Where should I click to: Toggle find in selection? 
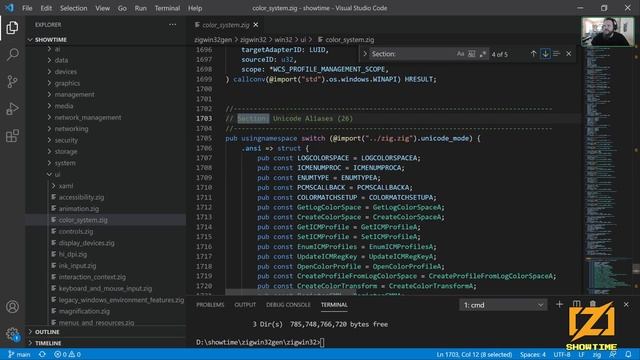click(556, 54)
